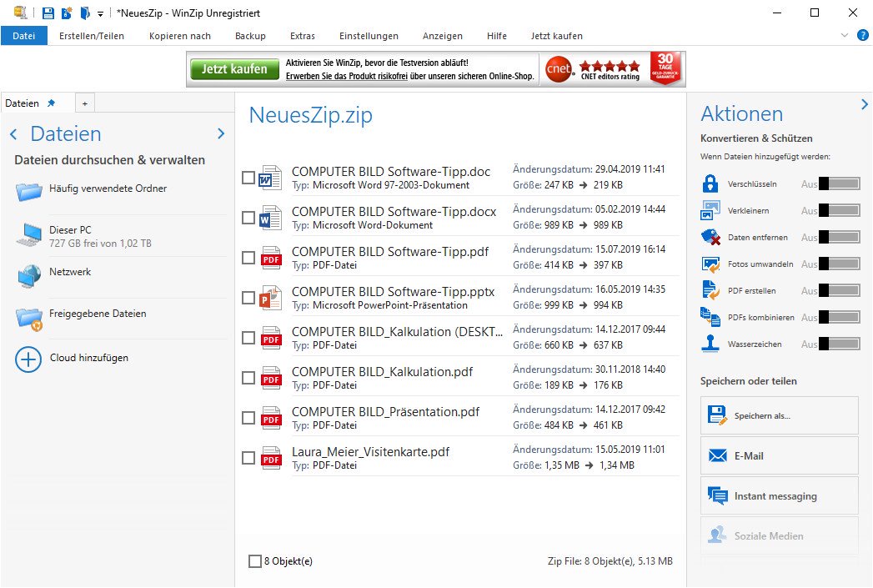Screen dimensions: 873x588
Task: Toggle the Verkleinern switch
Action: [840, 210]
